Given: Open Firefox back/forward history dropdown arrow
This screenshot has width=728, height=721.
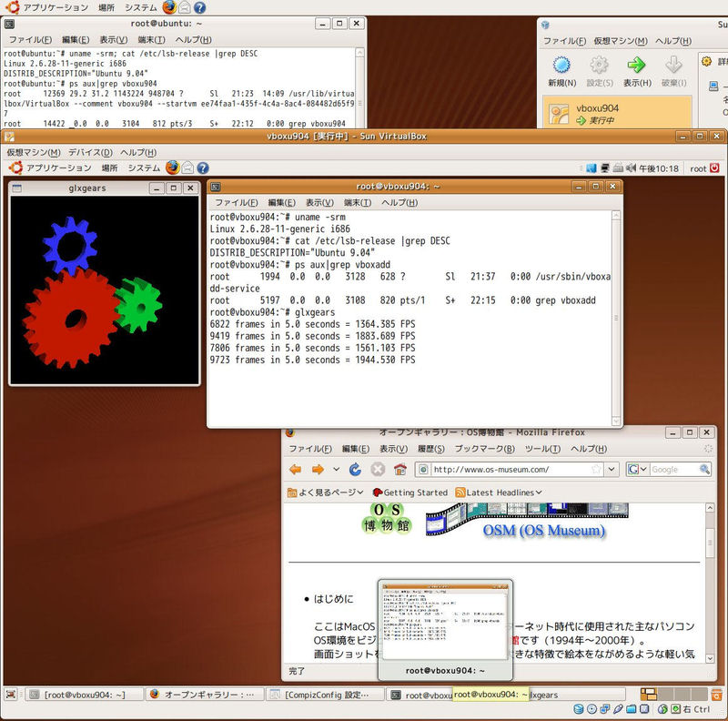Looking at the screenshot, I should pos(336,469).
